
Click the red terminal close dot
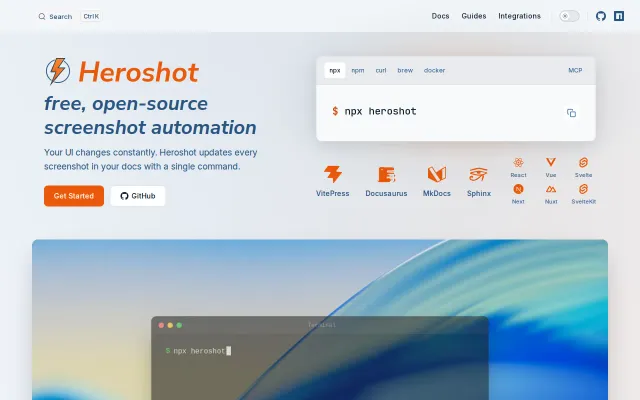tap(161, 325)
